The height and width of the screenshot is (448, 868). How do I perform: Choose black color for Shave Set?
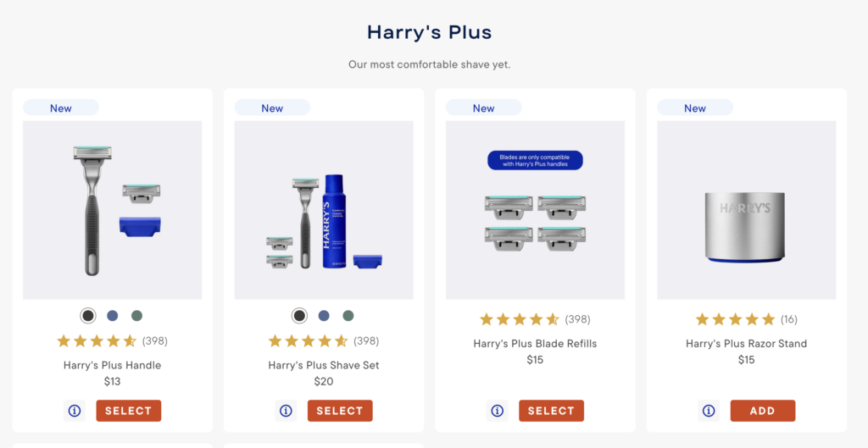click(x=299, y=316)
